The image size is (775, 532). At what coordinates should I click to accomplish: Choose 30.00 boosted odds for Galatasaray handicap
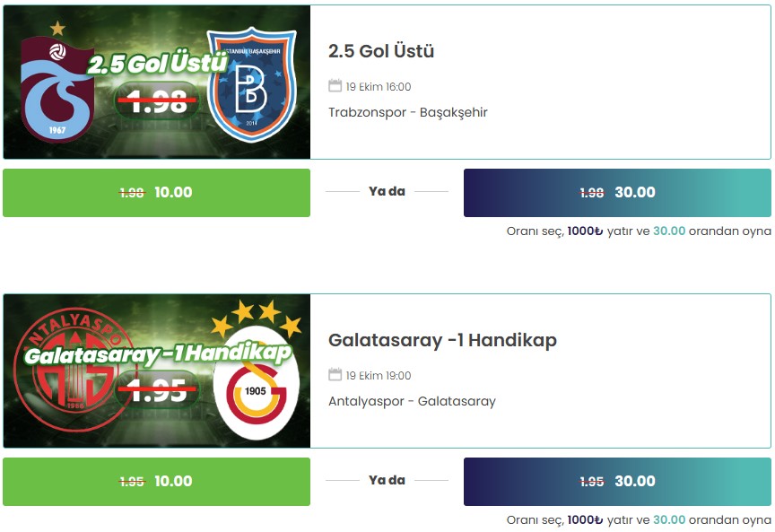click(x=617, y=481)
